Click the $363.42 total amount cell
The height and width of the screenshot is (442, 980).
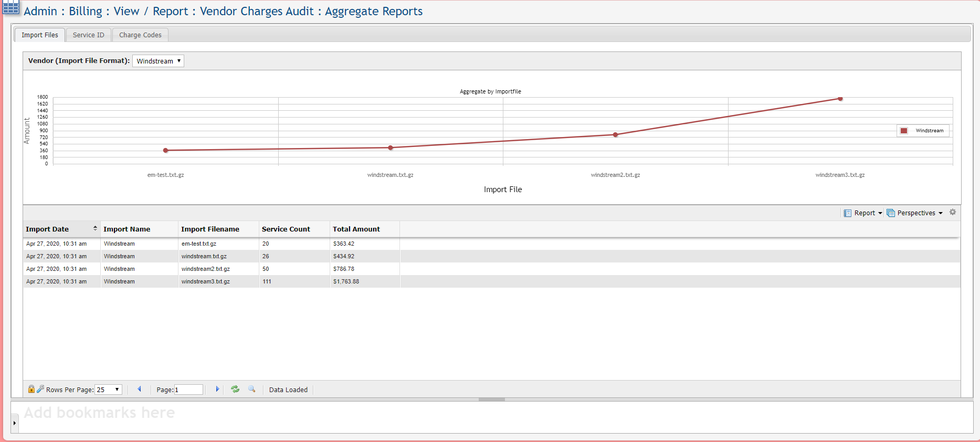pos(365,244)
